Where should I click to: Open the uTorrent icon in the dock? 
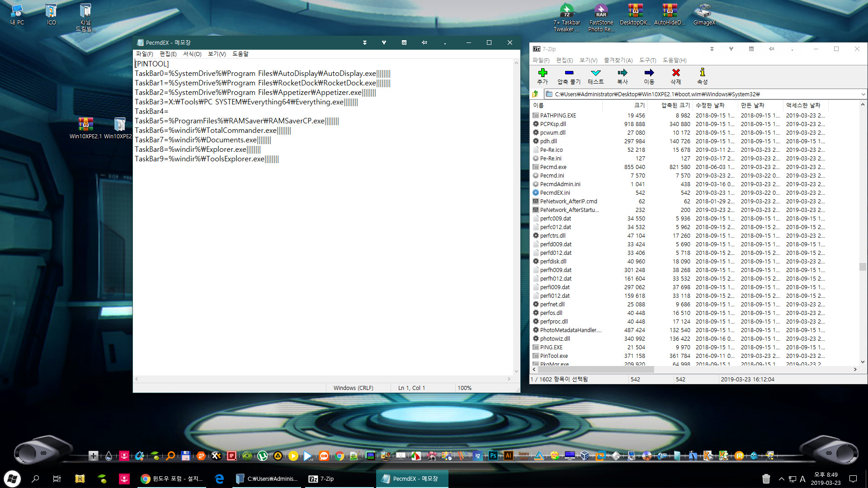click(262, 456)
